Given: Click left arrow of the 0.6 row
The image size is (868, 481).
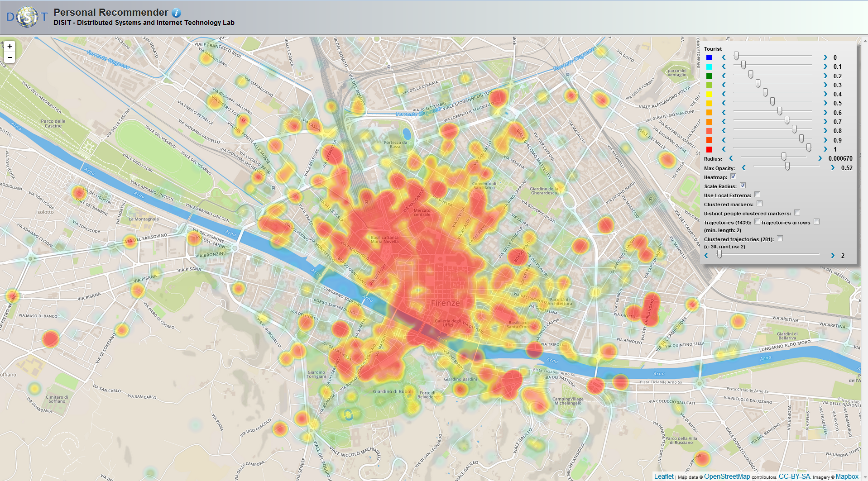Looking at the screenshot, I should point(724,112).
